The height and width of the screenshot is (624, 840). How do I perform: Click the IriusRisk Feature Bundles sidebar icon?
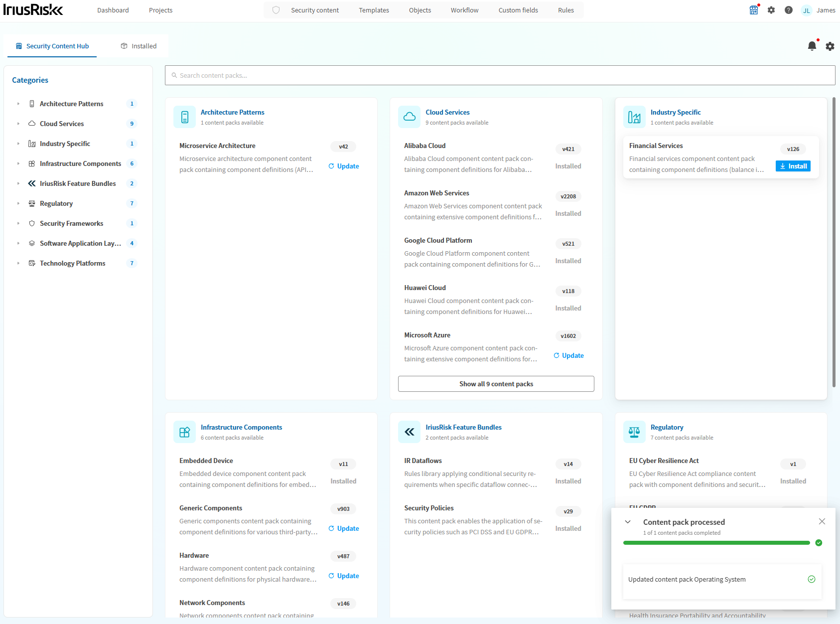32,183
